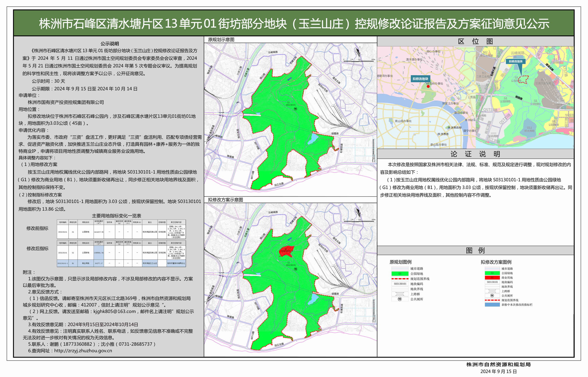Click the green G1 公园绿地 swatch in 原规划图例

coord(400,274)
